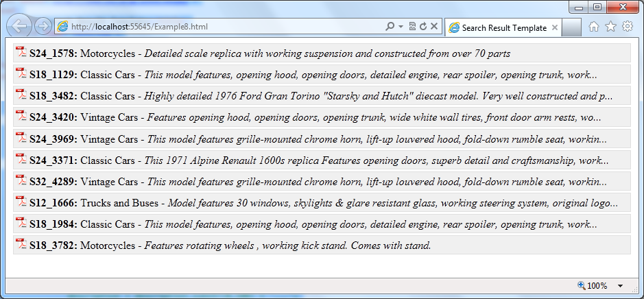644x299 pixels.
Task: Select the S12_1666 Trucks and Buses row
Action: point(322,202)
